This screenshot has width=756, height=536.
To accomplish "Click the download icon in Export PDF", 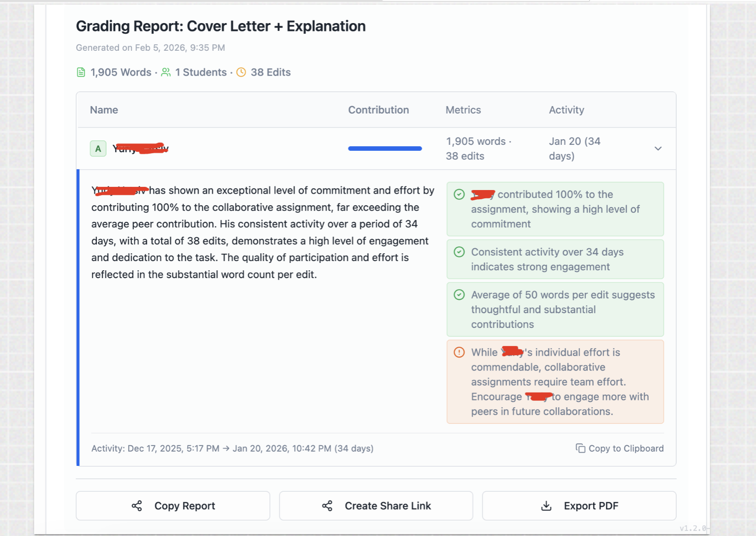I will (x=546, y=506).
